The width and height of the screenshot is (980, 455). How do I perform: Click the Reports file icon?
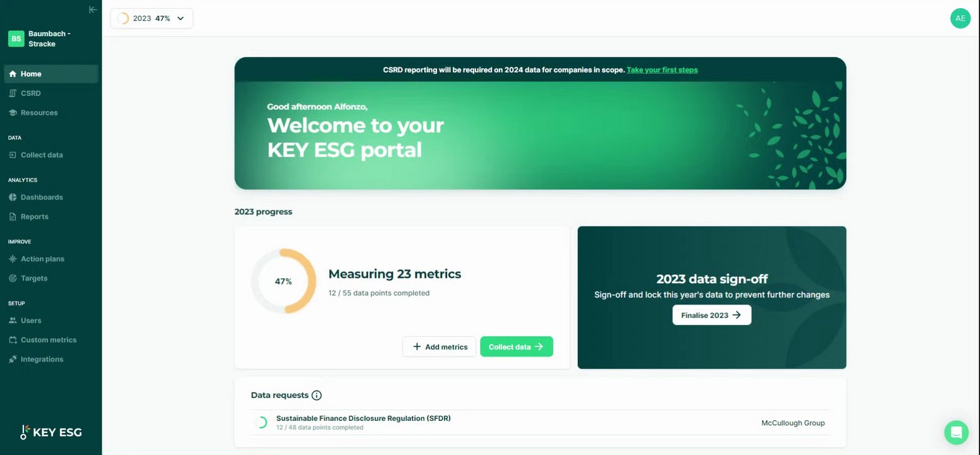13,216
